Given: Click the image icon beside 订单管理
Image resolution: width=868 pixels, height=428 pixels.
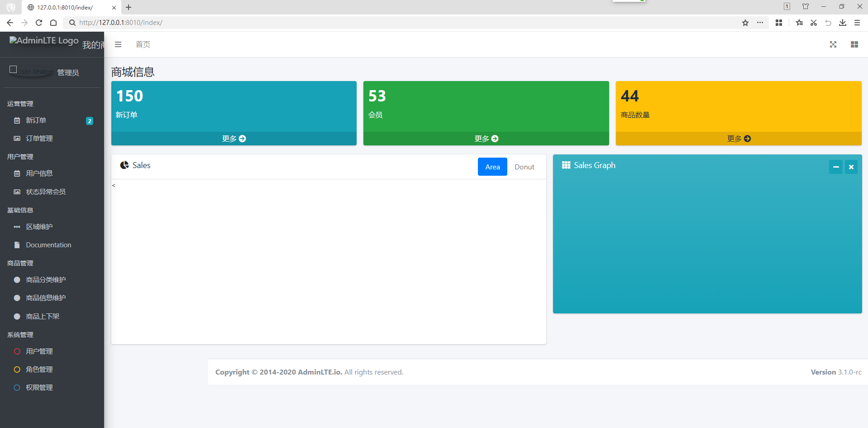Looking at the screenshot, I should [17, 139].
